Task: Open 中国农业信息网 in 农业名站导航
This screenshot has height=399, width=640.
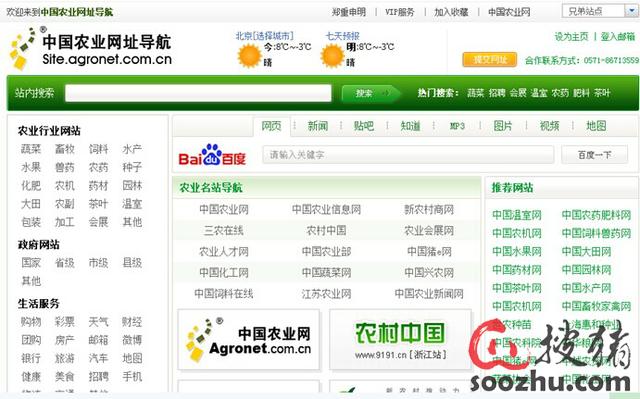Action: click(x=327, y=210)
